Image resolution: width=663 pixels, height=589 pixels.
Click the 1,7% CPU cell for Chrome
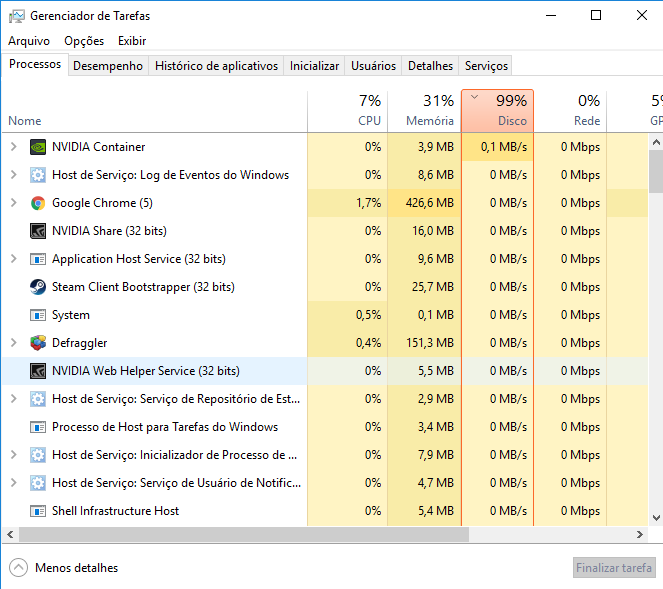pyautogui.click(x=348, y=203)
